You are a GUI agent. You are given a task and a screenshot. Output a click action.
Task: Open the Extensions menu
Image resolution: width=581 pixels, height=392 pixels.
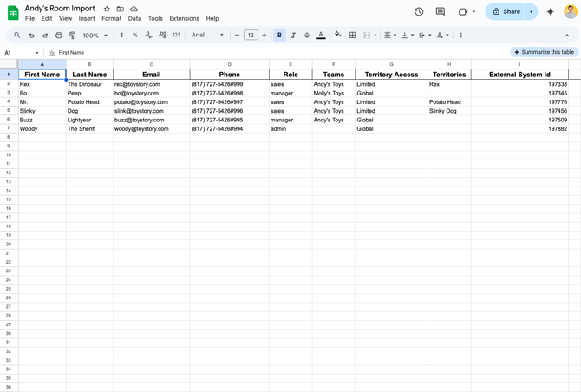(x=184, y=18)
